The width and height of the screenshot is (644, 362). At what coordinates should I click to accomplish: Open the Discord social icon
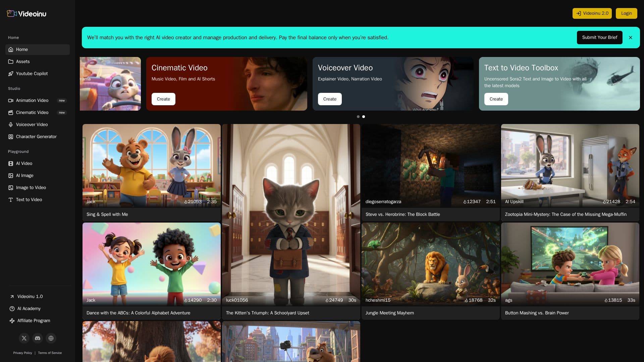point(38,338)
